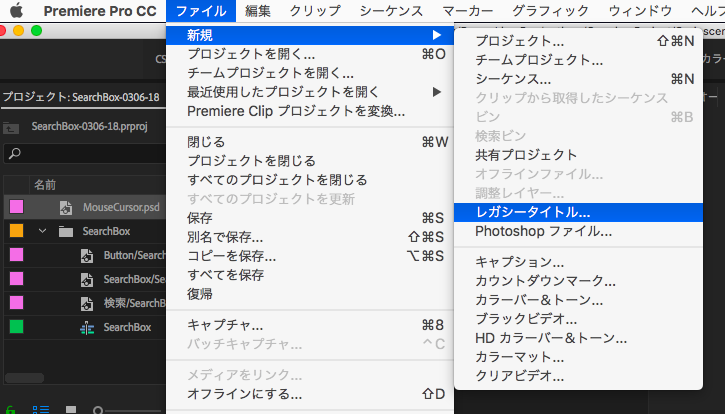Screen dimensions: 725x414
Task: Click the horizontal scrollbar in project panel
Action: pyautogui.click(x=25, y=378)
